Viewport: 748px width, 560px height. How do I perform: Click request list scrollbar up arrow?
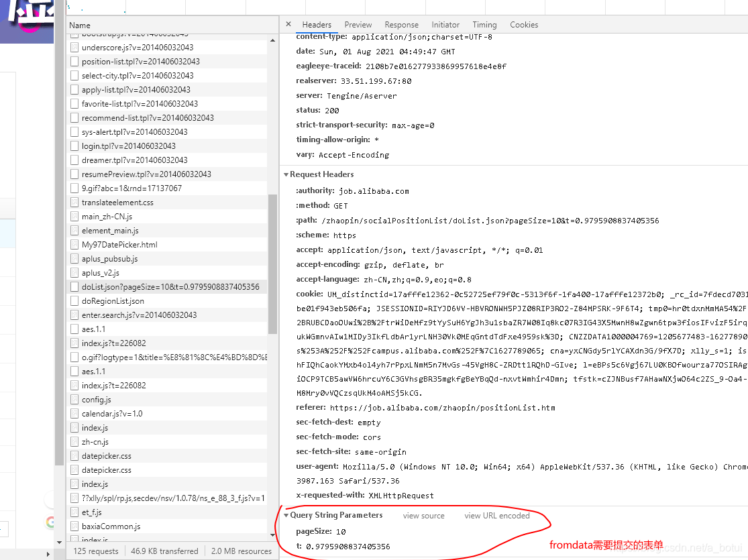pyautogui.click(x=273, y=40)
